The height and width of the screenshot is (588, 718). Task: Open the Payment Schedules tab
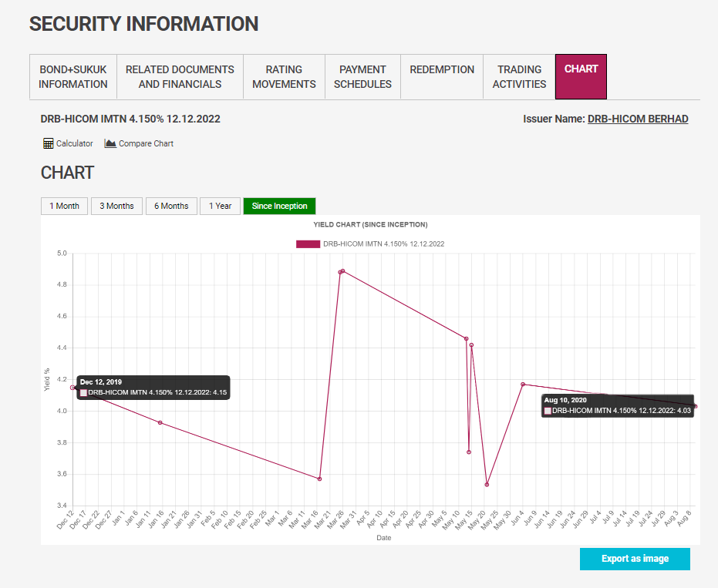coord(362,77)
